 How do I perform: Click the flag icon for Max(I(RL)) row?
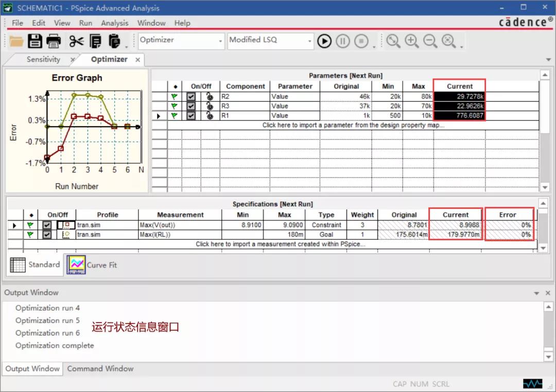[30, 235]
